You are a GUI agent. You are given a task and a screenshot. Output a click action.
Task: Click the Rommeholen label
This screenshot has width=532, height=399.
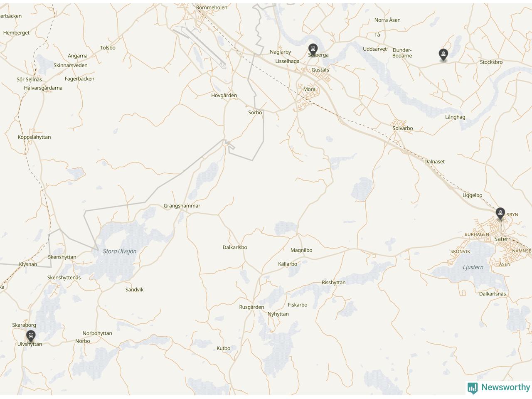(212, 7)
